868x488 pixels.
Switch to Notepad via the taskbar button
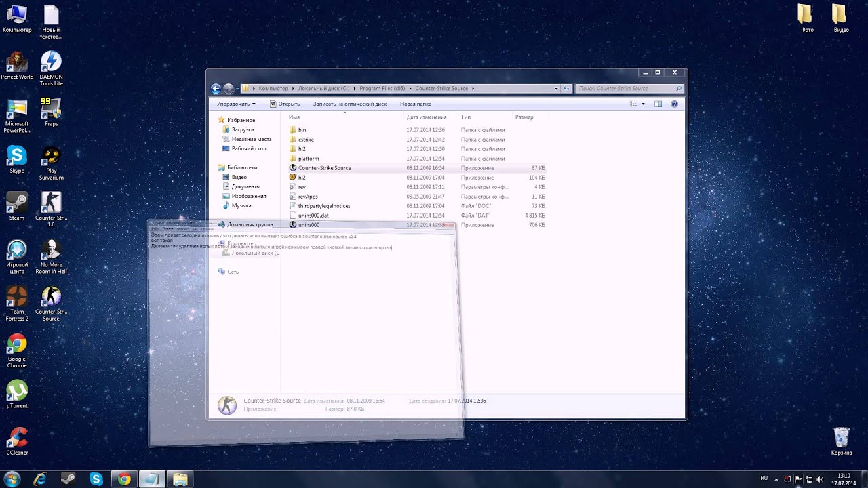pos(152,479)
